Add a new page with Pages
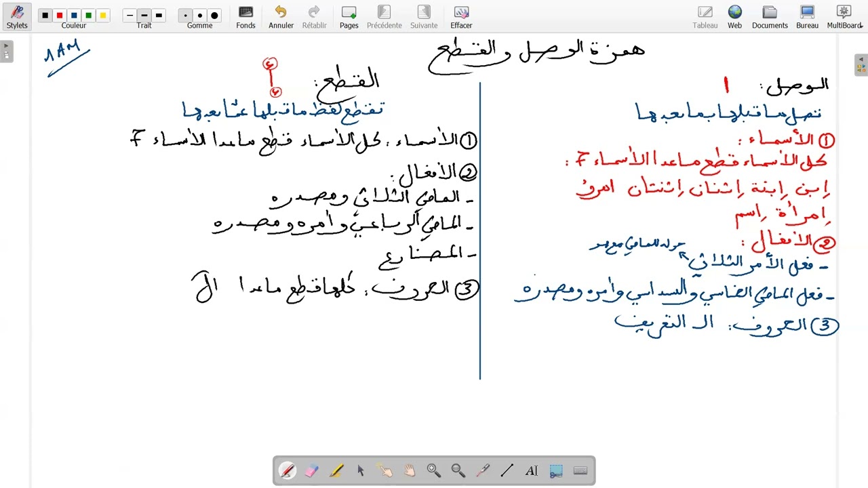The height and width of the screenshot is (488, 868). coord(349,17)
